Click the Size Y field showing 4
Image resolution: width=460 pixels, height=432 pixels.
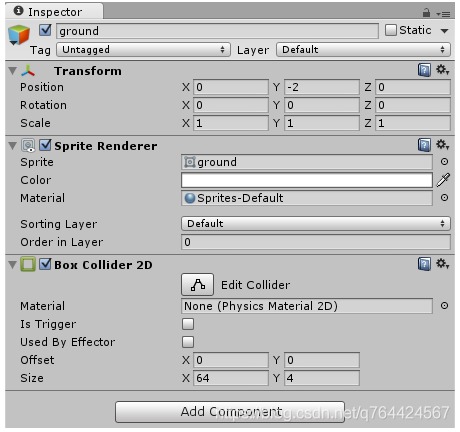pos(322,378)
